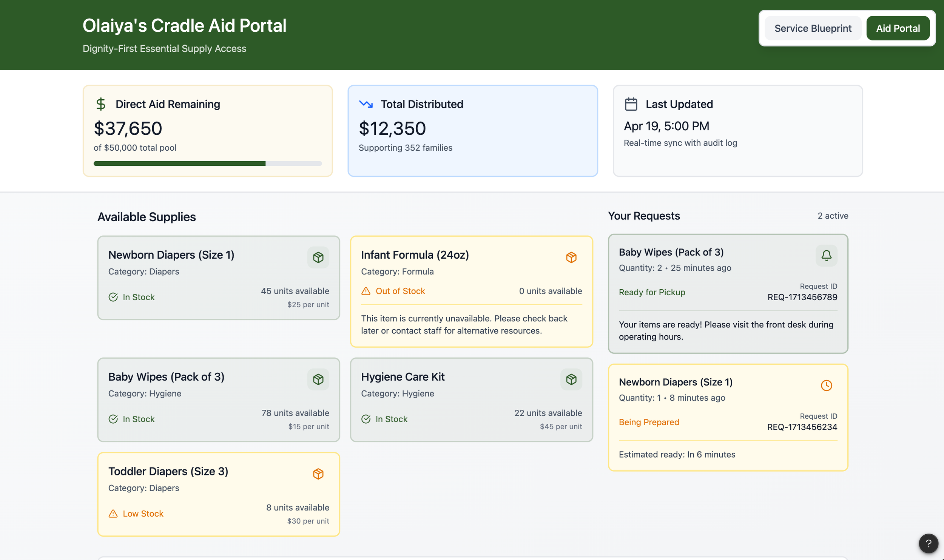Click the package icon on Baby Wipes supply card
Image resolution: width=944 pixels, height=560 pixels.
click(318, 380)
